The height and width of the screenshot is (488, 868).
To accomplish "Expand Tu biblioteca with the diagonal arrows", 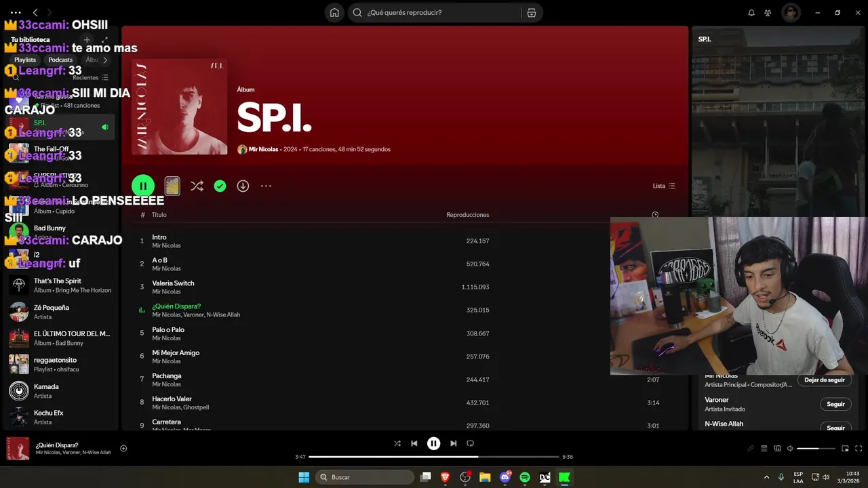I will (104, 39).
